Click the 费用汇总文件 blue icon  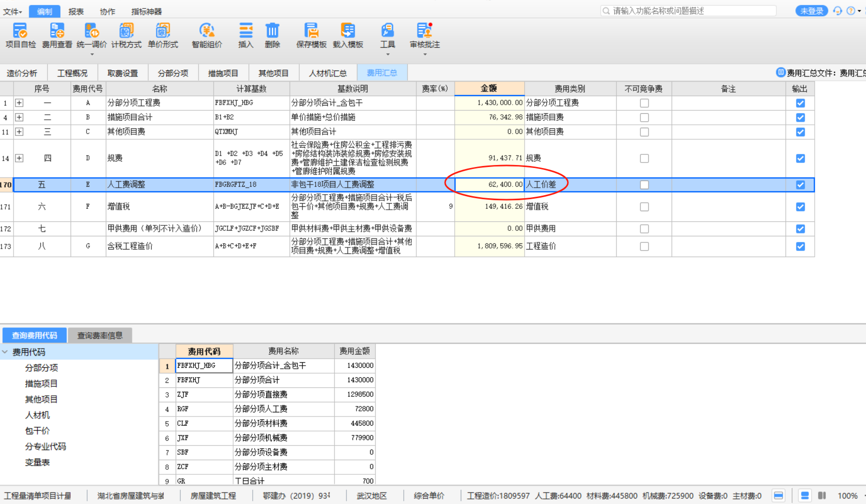(781, 72)
